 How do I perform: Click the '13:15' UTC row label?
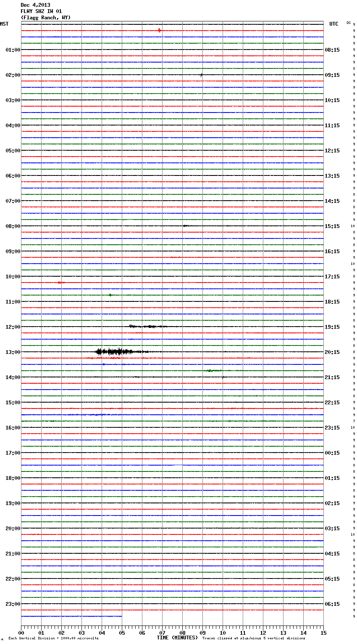coord(332,176)
